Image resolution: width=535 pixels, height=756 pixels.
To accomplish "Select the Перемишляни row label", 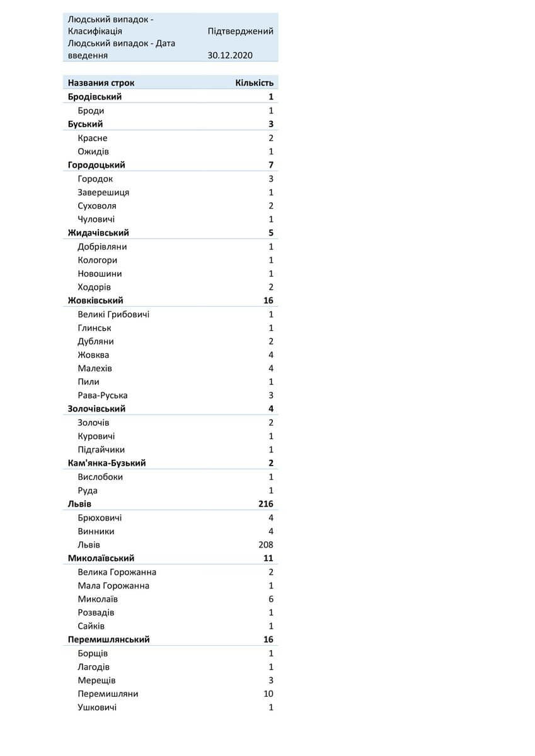I will [108, 694].
